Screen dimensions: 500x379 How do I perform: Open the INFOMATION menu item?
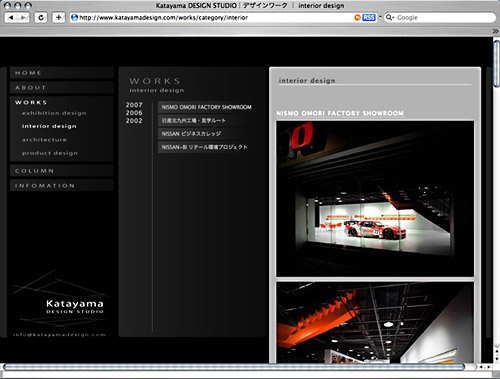tap(61, 185)
